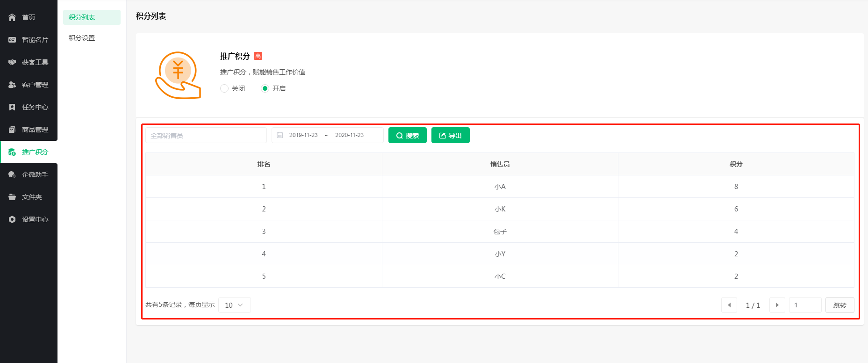Screen dimensions: 868x363
Task: Click salesperson cell 小K
Action: (500, 209)
